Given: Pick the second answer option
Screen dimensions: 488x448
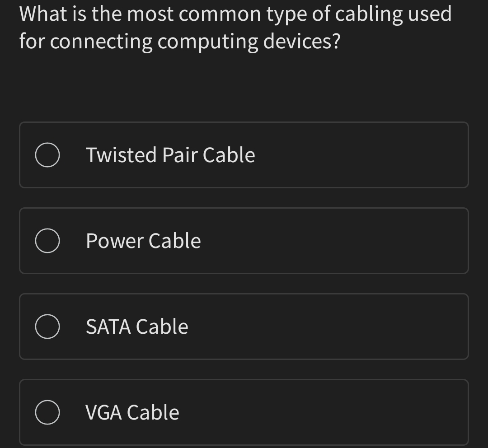Looking at the screenshot, I should [x=244, y=241].
